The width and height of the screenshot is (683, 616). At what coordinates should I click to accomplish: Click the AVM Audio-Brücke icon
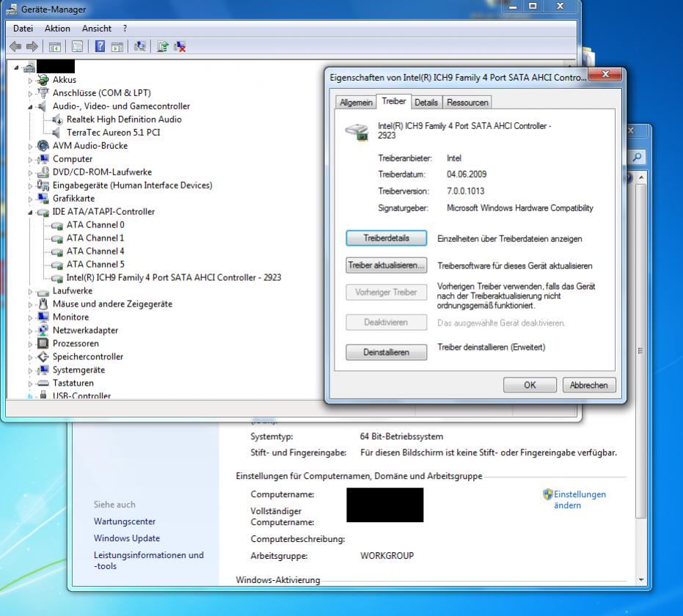[x=43, y=146]
